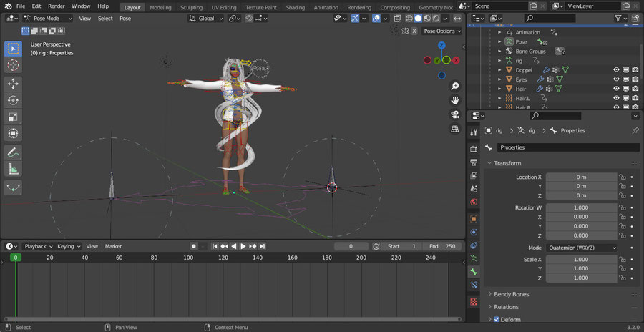Disable Eyes selectability monitor icon
The image size is (644, 332).
pyautogui.click(x=625, y=79)
